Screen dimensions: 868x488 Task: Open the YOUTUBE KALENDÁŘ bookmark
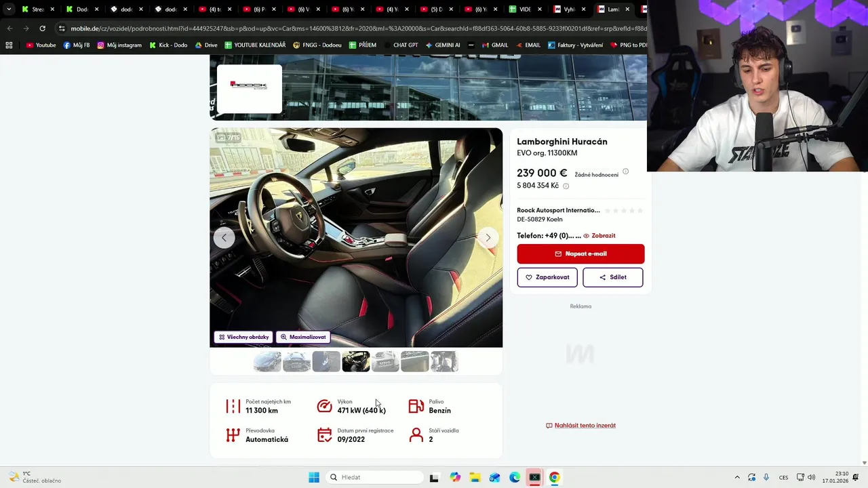(255, 45)
